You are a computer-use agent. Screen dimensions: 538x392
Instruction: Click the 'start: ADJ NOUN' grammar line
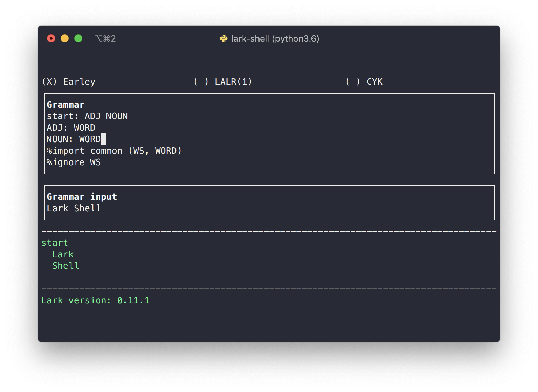pos(87,116)
